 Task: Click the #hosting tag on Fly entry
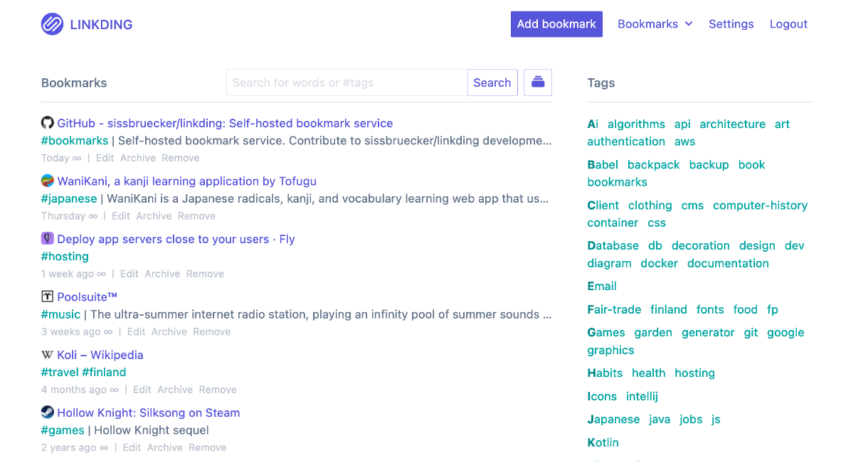65,257
